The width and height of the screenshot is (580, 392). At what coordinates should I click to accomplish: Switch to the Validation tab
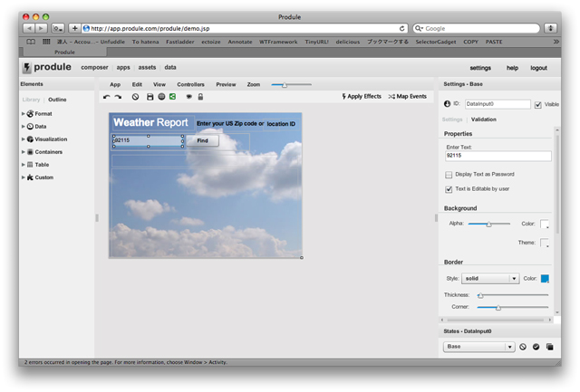click(483, 120)
